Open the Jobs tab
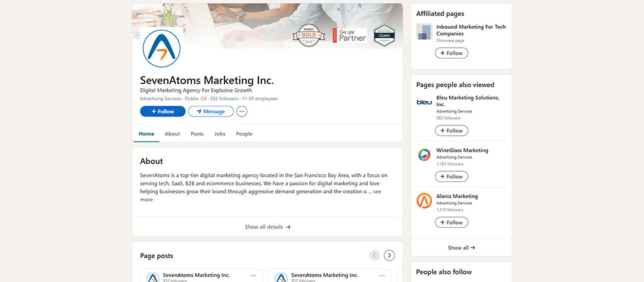The height and width of the screenshot is (282, 644). click(x=219, y=133)
